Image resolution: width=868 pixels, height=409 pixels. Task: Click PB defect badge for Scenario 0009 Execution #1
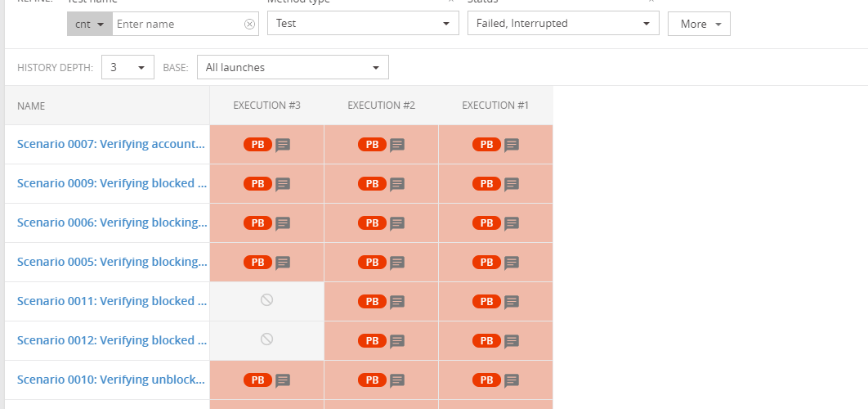point(486,184)
